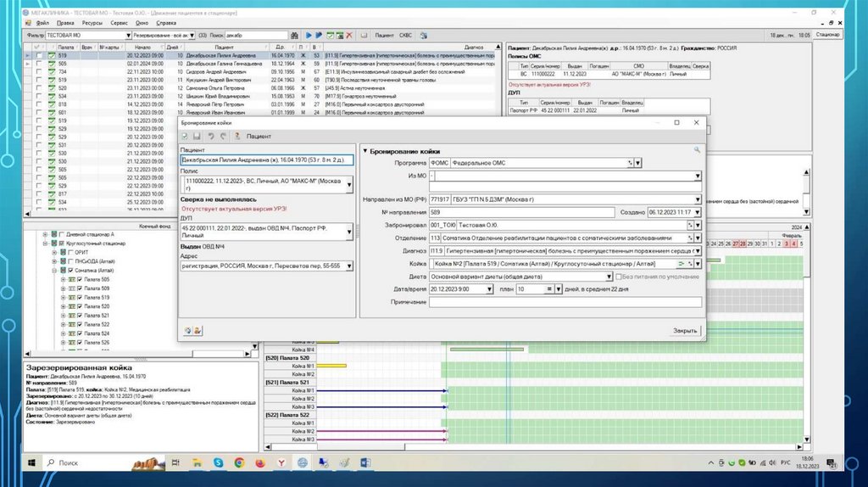
Task: Click the undo arrow in booking dialog toolbar
Action: tap(209, 136)
